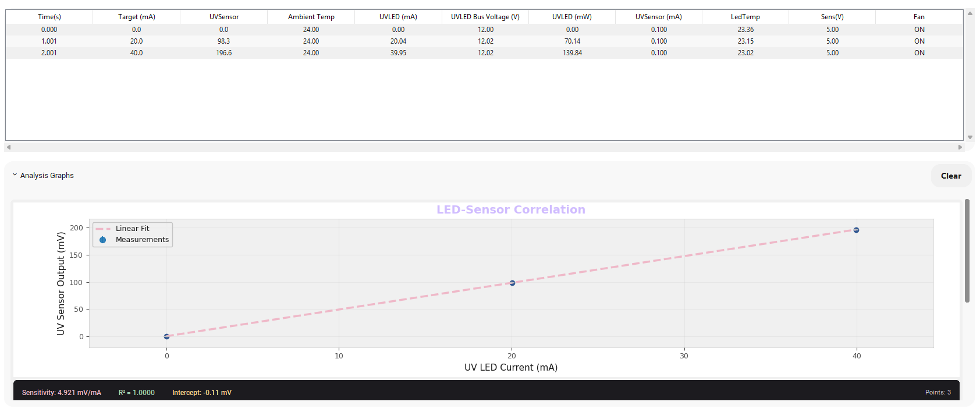The height and width of the screenshot is (416, 980).
Task: Click the measurement point at 0 mA
Action: pos(167,336)
